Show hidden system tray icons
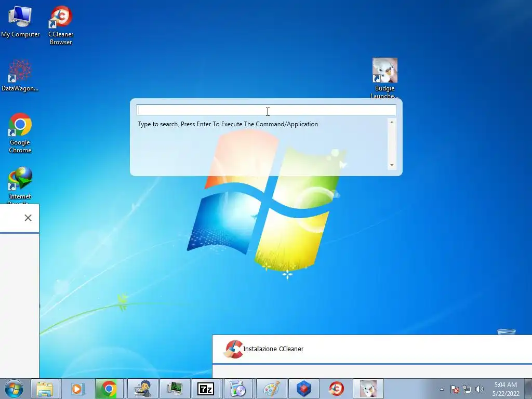This screenshot has height=399, width=532. click(442, 389)
